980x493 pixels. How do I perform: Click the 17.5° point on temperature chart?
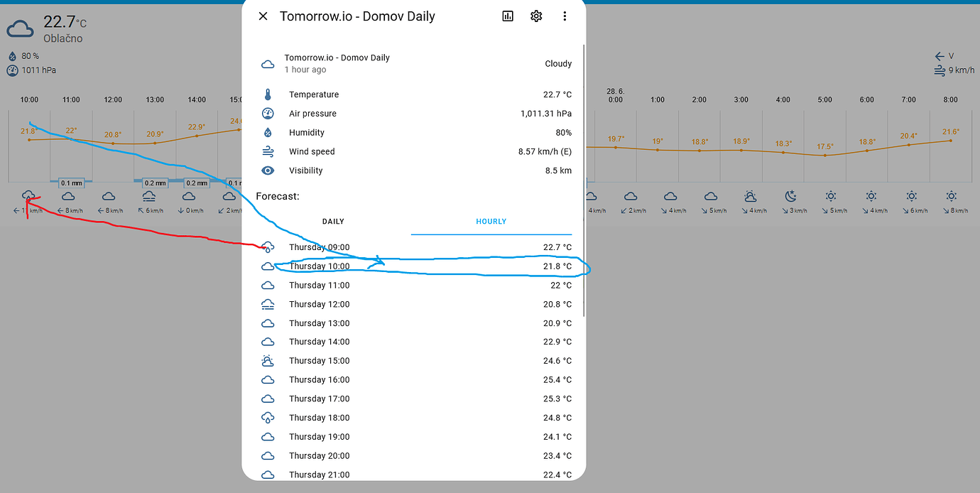[x=825, y=155]
